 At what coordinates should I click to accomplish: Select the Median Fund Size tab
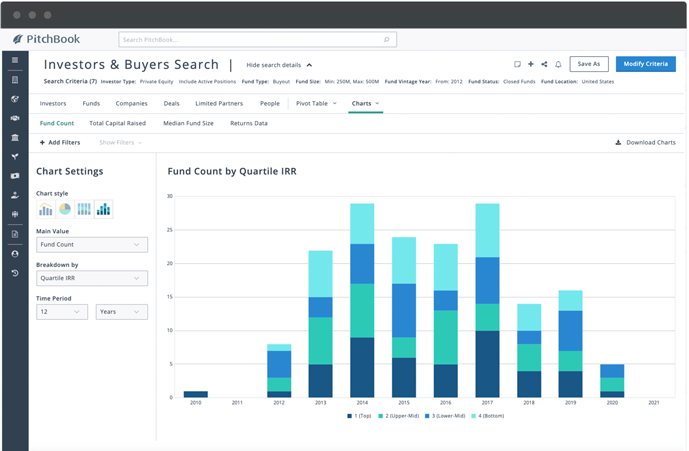click(188, 123)
